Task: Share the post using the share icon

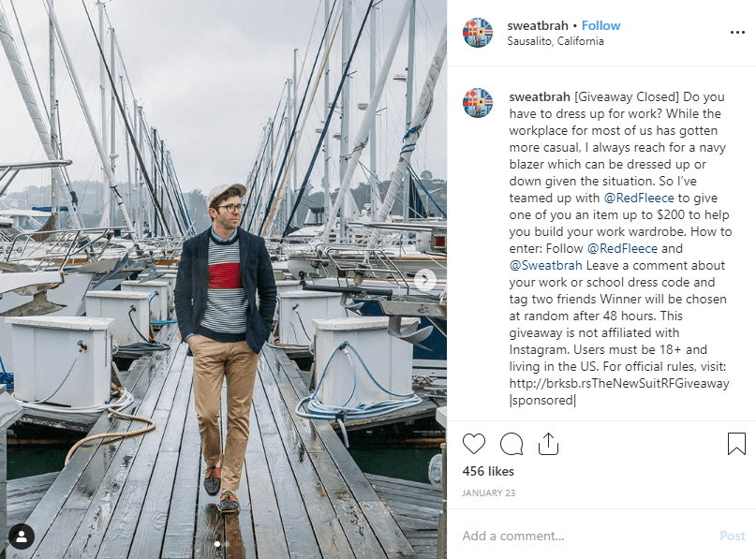Action: [549, 443]
